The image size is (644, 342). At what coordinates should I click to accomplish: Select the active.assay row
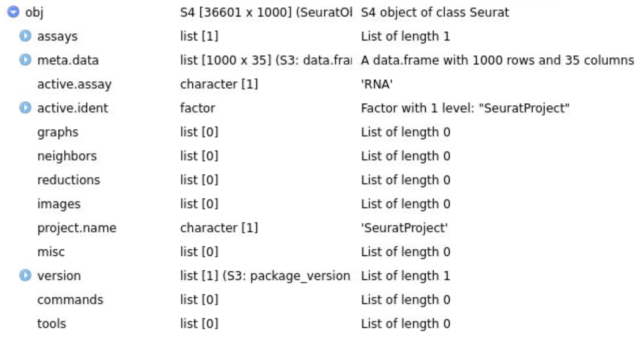point(74,85)
